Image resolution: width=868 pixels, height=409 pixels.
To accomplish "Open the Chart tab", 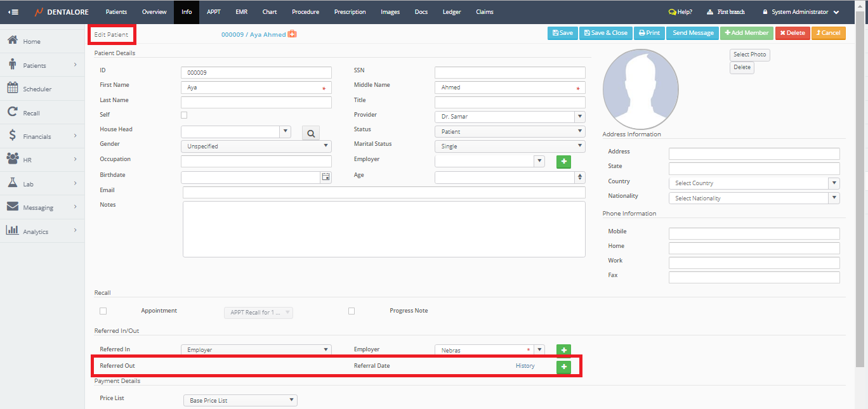I will click(269, 12).
